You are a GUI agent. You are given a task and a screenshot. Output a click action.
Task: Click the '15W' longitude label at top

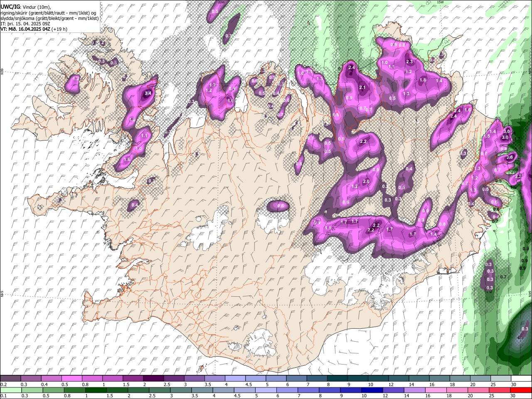click(x=440, y=2)
